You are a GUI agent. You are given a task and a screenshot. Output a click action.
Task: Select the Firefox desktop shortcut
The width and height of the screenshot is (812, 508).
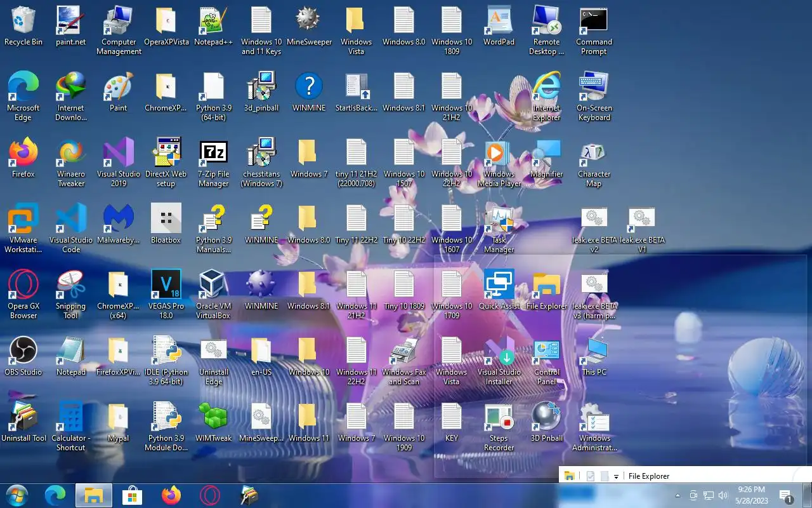pos(23,158)
